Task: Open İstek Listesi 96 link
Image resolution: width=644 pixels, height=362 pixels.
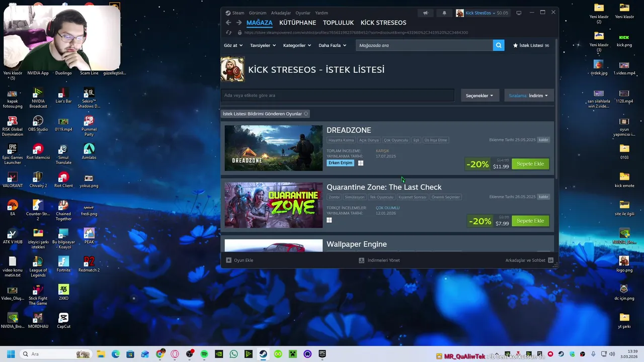Action: click(531, 45)
